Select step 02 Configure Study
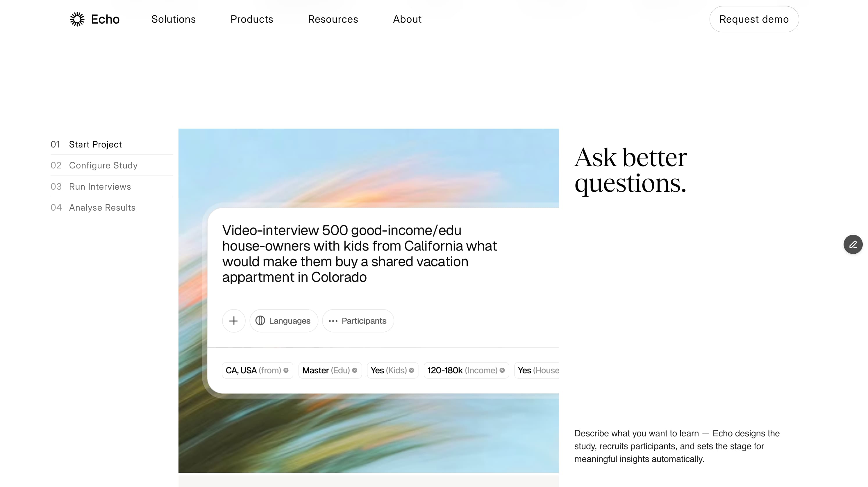This screenshot has width=868, height=487. pos(103,165)
